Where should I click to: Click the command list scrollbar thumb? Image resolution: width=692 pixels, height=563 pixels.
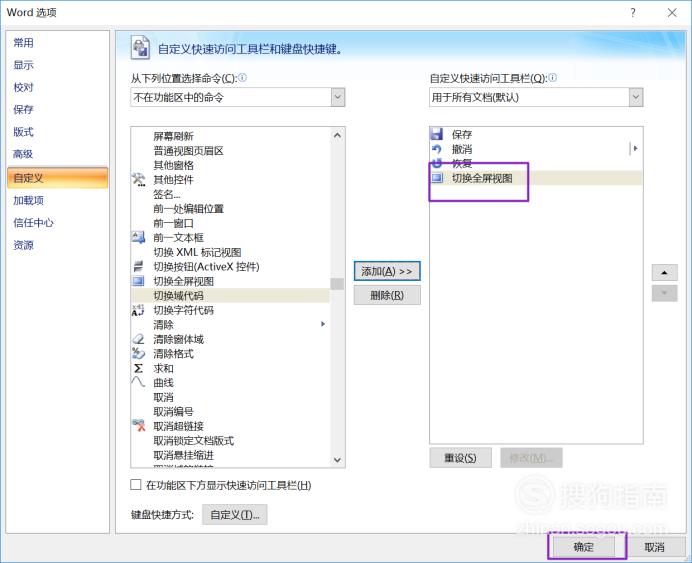(337, 284)
